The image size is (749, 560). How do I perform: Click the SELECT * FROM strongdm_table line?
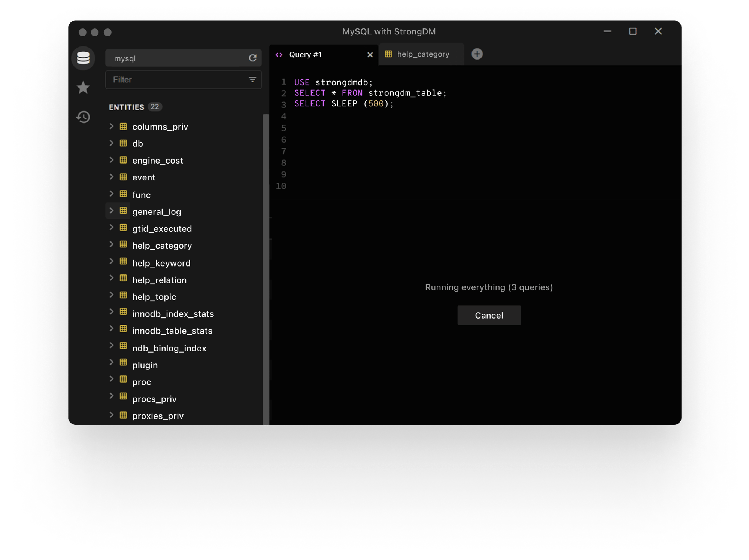(370, 93)
